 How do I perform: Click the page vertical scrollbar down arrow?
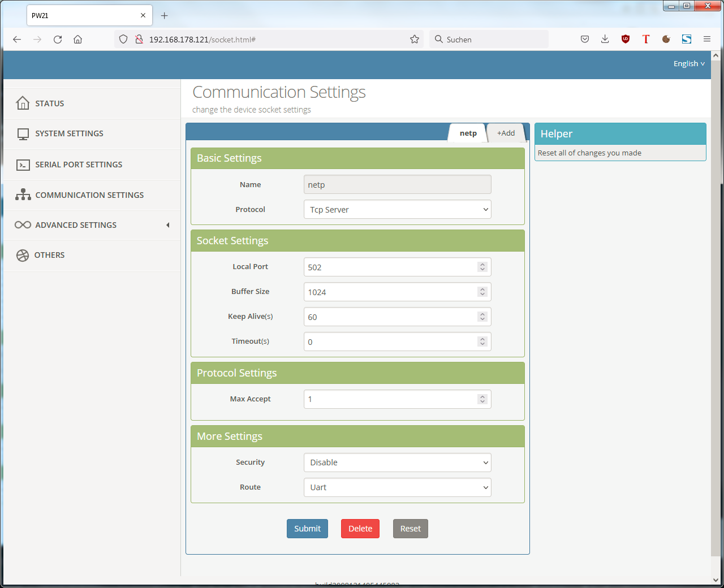coord(716,580)
